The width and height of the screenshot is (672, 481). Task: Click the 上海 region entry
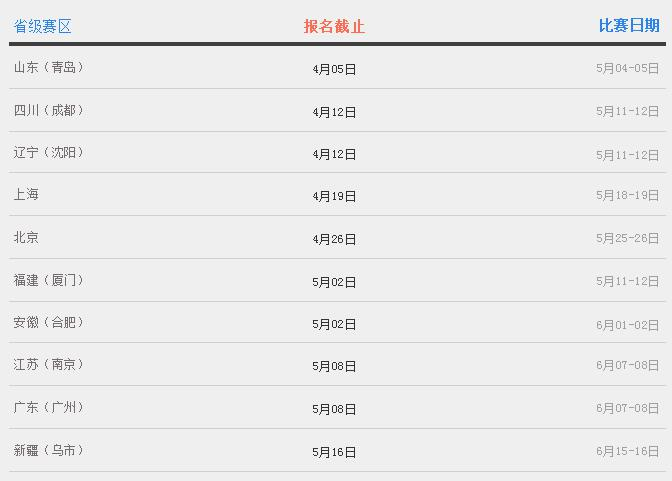tap(26, 194)
